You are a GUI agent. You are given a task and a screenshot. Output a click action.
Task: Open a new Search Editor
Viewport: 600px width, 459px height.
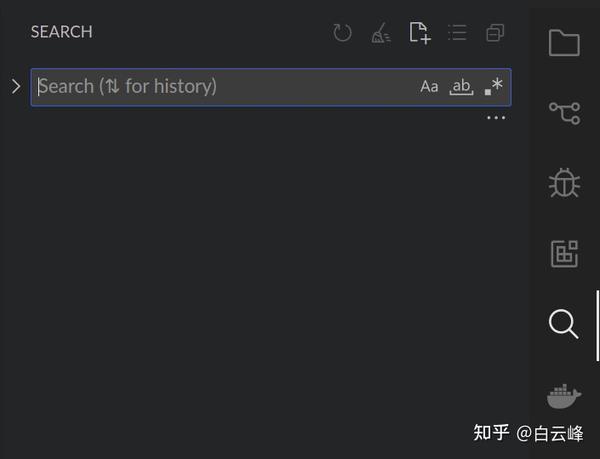420,33
